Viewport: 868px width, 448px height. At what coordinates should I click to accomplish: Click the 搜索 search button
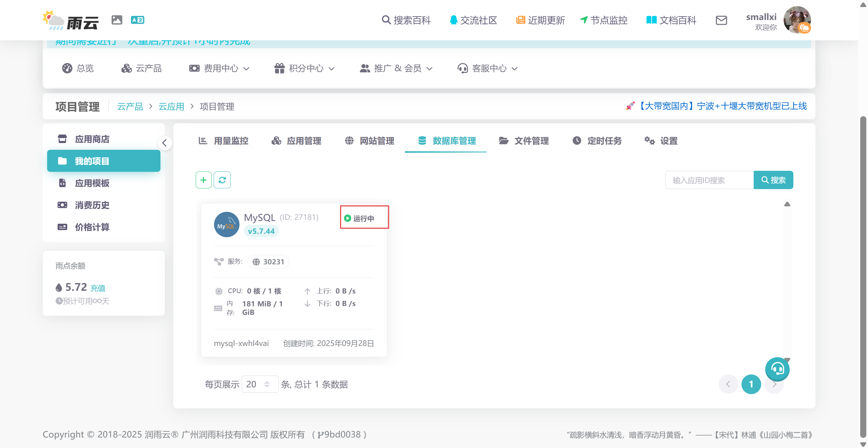773,180
